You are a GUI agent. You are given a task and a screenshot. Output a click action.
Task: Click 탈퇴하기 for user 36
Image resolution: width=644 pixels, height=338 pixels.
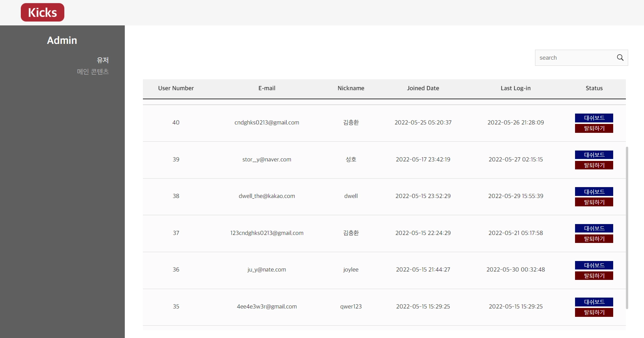point(594,276)
